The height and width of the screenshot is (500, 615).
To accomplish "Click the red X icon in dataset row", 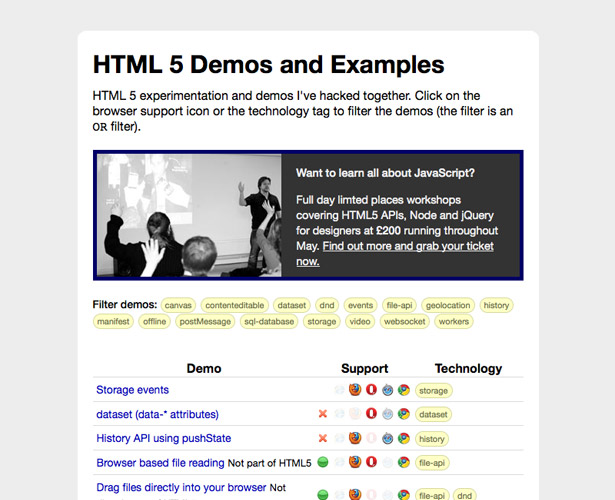I will click(323, 414).
